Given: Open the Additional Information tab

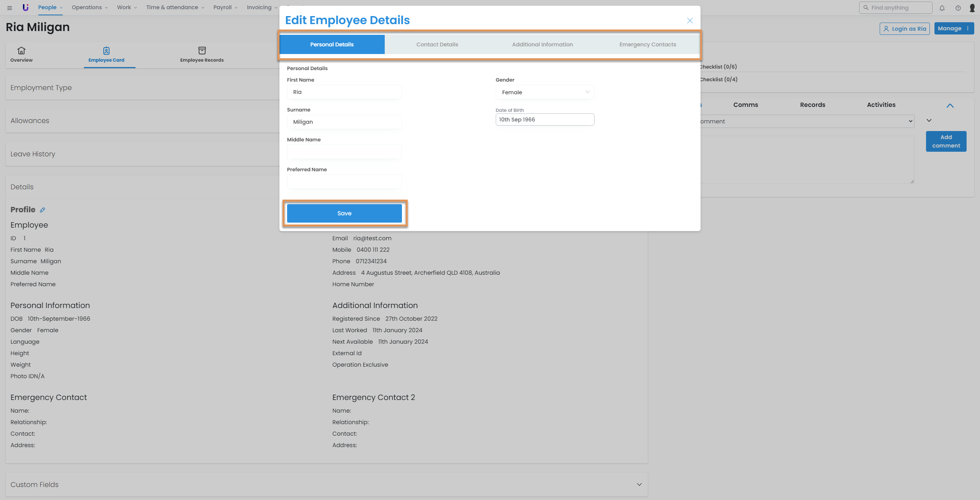Looking at the screenshot, I should click(542, 44).
